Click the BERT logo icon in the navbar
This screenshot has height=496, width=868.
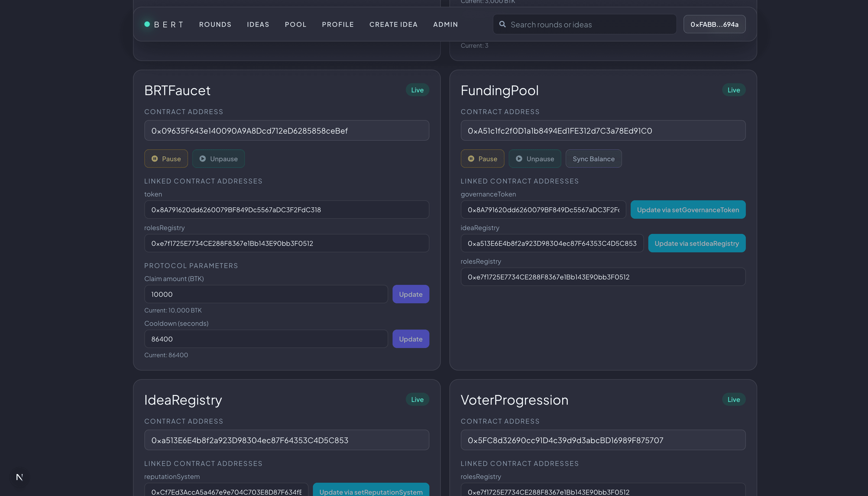point(147,24)
